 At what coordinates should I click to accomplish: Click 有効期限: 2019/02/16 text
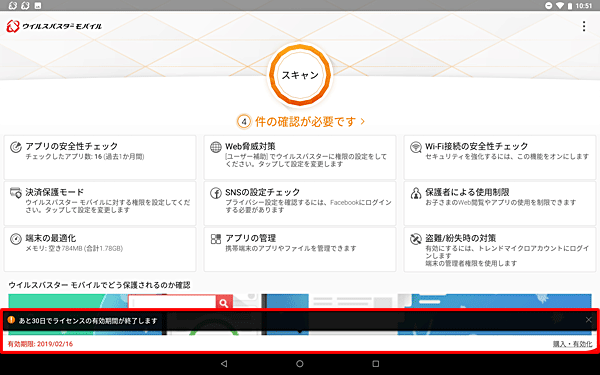tap(40, 344)
